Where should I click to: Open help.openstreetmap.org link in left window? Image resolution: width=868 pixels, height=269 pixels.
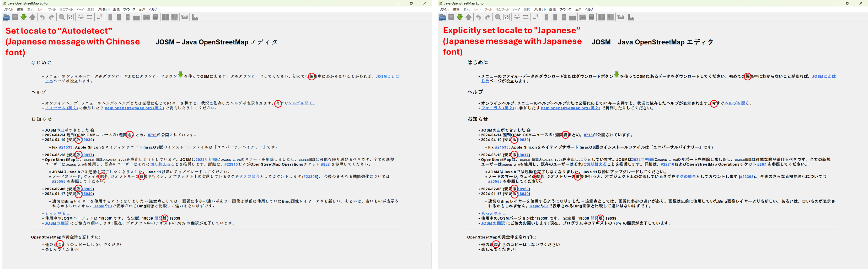(x=134, y=108)
